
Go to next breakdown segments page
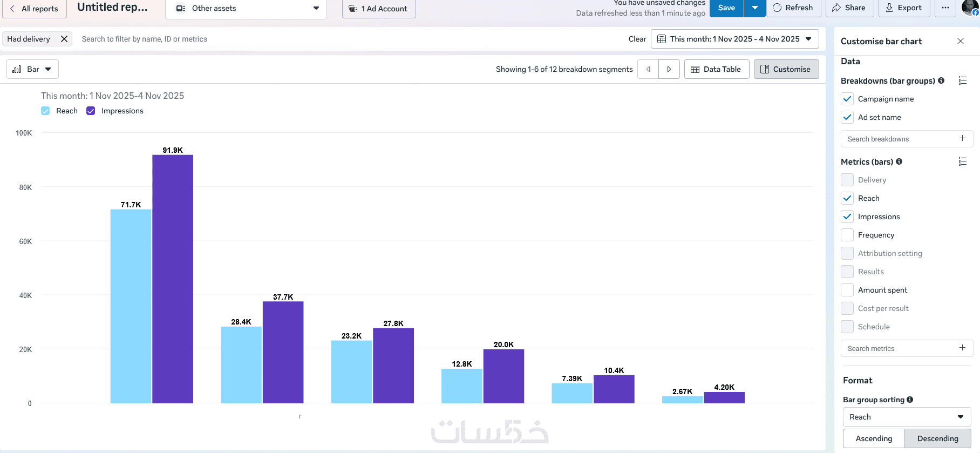coord(669,69)
